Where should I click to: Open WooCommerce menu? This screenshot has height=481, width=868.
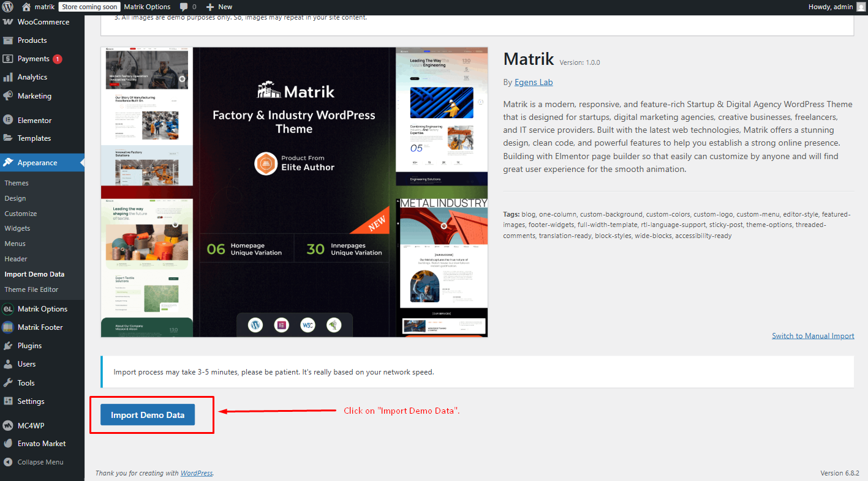click(x=42, y=22)
